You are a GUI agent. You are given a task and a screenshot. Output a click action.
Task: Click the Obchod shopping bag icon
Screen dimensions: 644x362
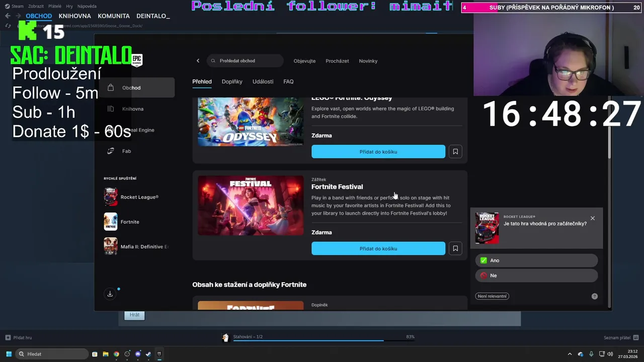coord(111,87)
